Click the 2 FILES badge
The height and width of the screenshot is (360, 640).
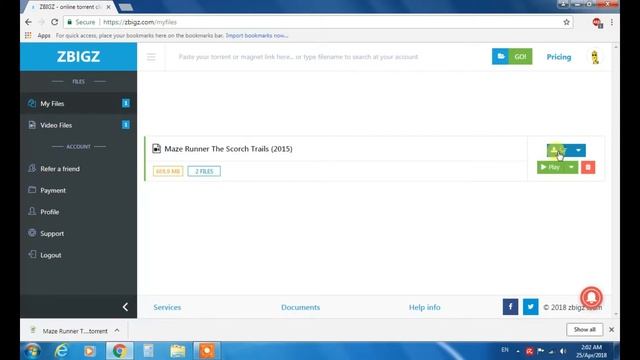tap(204, 171)
